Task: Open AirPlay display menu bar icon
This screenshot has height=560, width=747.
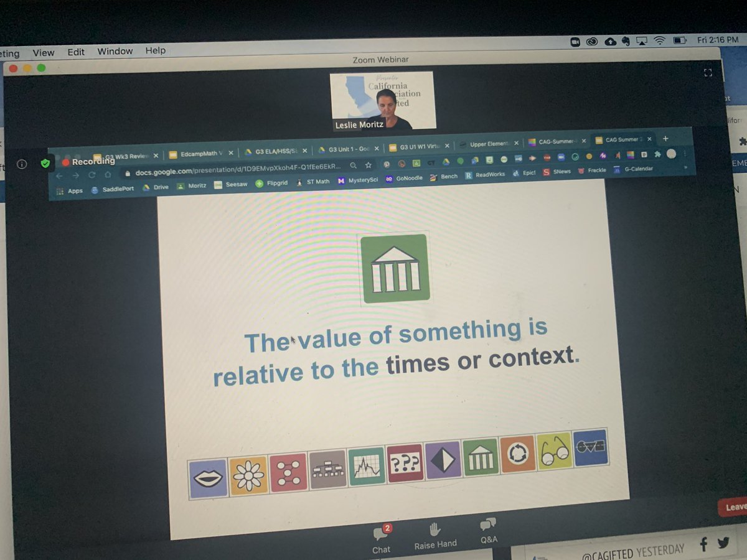Action: (642, 41)
